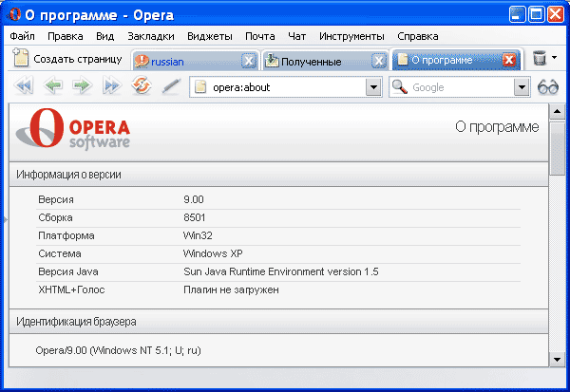Screen dimensions: 570x392
Task: Minimize the Opera window
Action: [517, 14]
